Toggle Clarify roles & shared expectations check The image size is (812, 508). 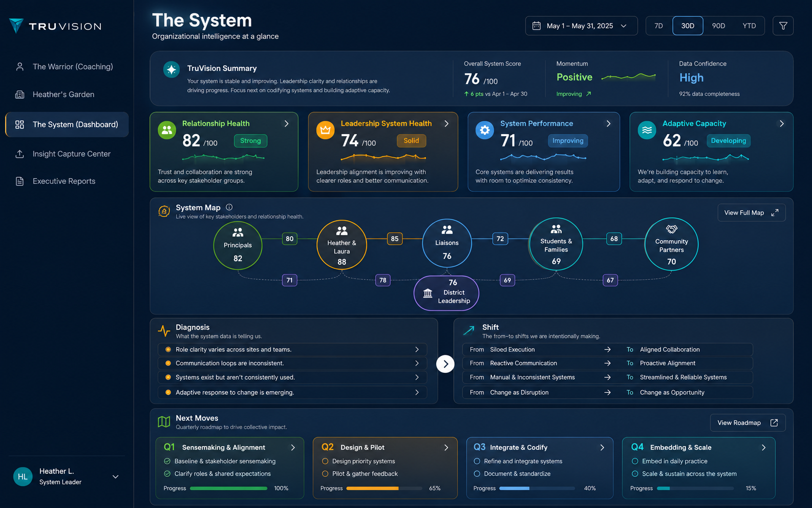pyautogui.click(x=167, y=474)
